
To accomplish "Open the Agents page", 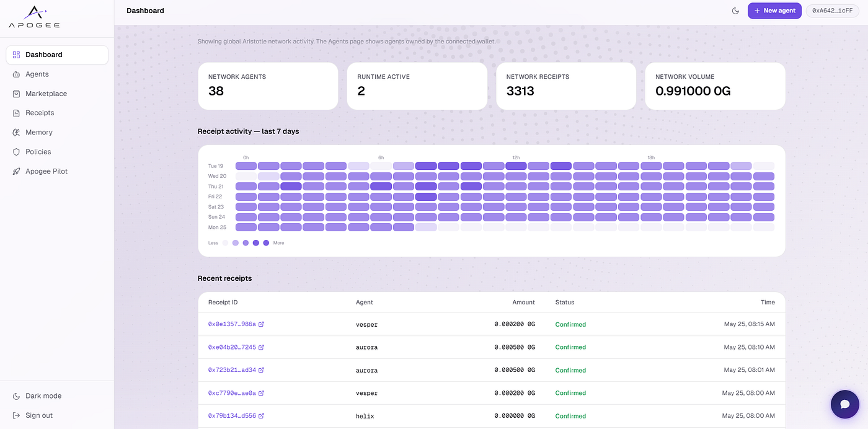I will (x=57, y=74).
